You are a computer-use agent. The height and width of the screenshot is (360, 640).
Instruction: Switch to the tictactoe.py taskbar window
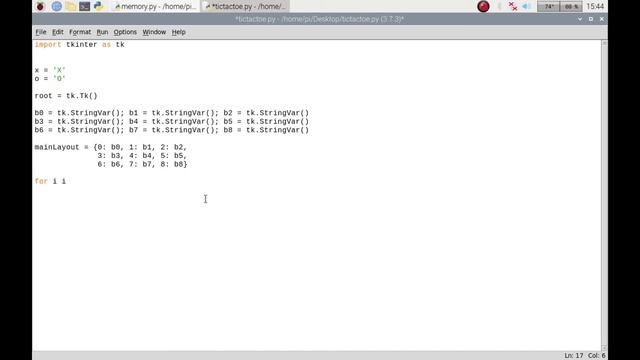(x=245, y=6)
